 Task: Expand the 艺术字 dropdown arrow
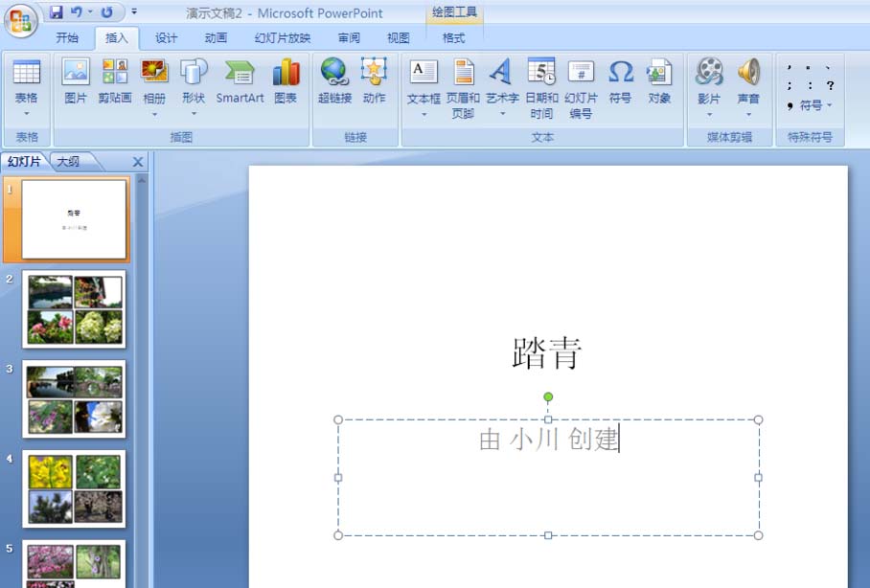[502, 114]
